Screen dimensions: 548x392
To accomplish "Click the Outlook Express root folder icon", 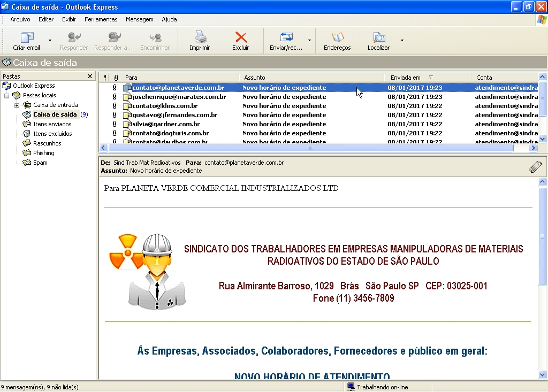I will 6,86.
